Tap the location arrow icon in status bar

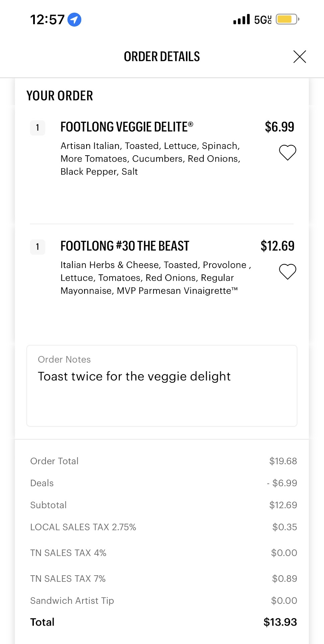tap(74, 19)
